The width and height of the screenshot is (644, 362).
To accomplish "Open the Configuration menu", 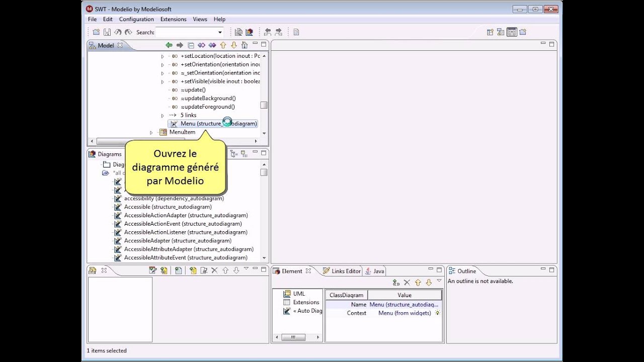I will tap(136, 19).
